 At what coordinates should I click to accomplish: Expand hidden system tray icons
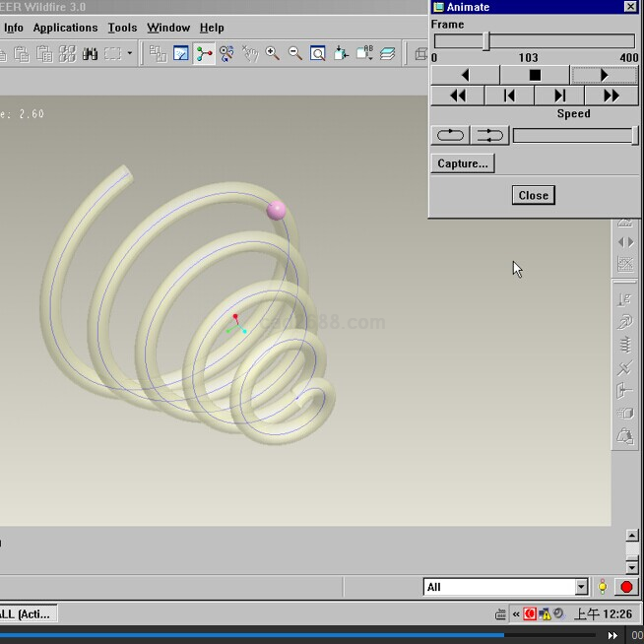[515, 613]
